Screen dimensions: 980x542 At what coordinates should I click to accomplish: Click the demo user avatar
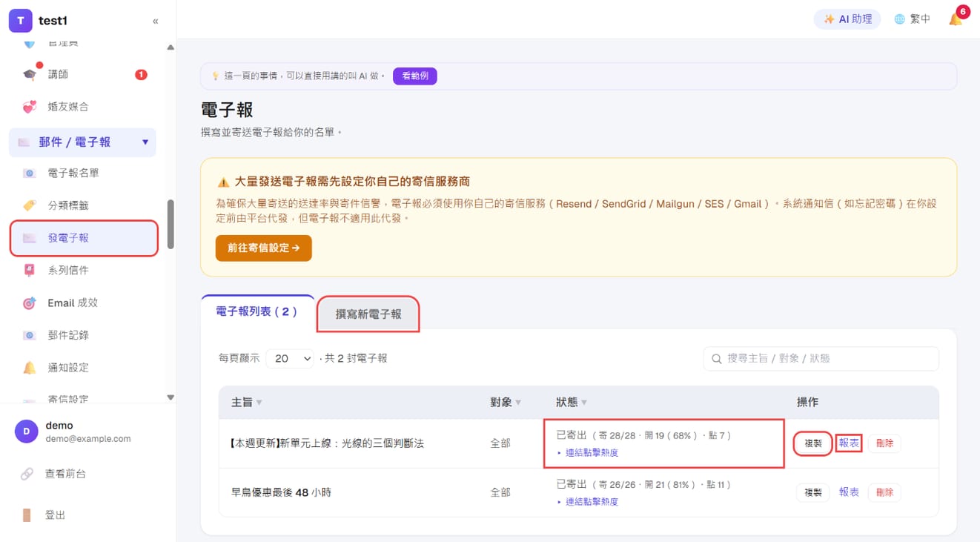click(x=27, y=432)
